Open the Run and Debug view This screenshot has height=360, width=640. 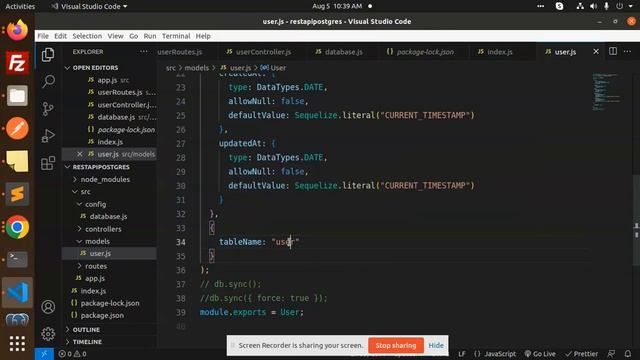pyautogui.click(x=48, y=136)
